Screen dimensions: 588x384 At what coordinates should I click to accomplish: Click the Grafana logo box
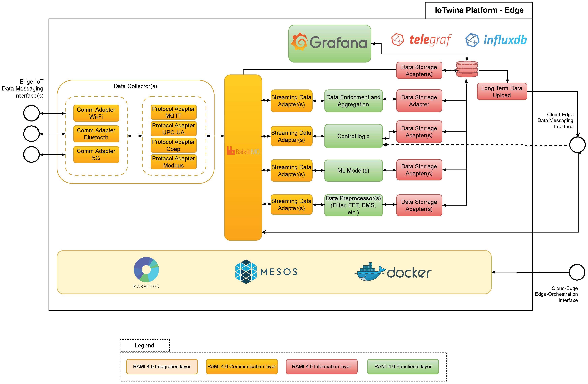329,43
